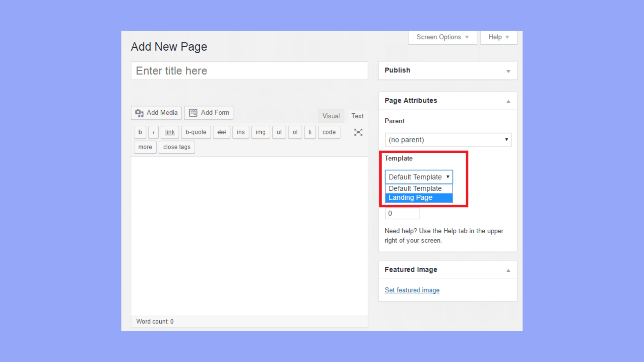Image resolution: width=644 pixels, height=362 pixels.
Task: Focus the Enter title here field
Action: tap(249, 71)
